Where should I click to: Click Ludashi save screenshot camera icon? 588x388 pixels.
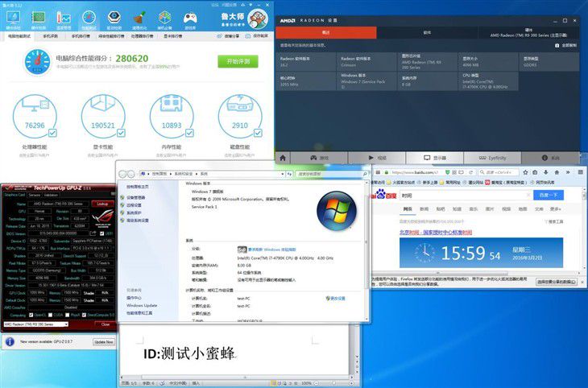248,36
